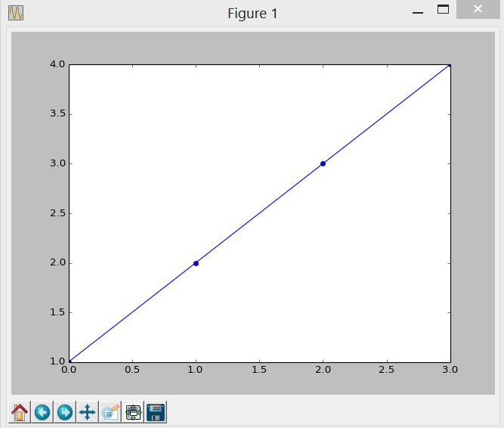Maximize the Figure 1 window
The height and width of the screenshot is (428, 504).
443,11
